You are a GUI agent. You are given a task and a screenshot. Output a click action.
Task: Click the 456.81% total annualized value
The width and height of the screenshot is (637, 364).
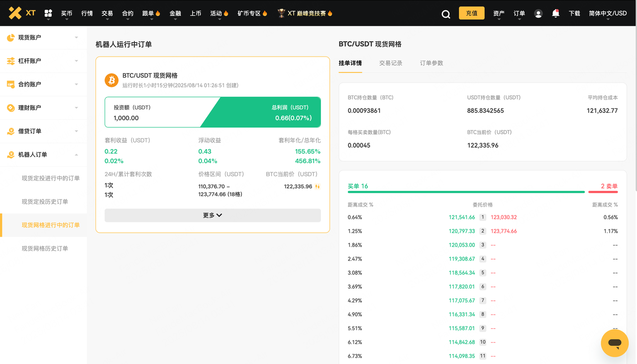pyautogui.click(x=308, y=161)
